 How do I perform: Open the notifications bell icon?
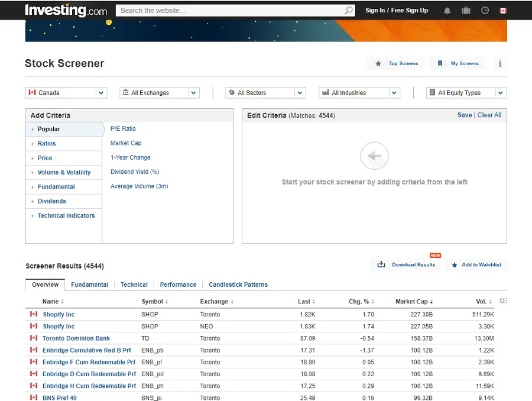click(447, 11)
